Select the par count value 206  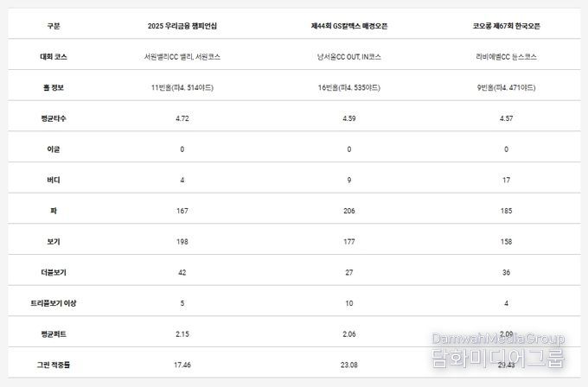click(349, 211)
